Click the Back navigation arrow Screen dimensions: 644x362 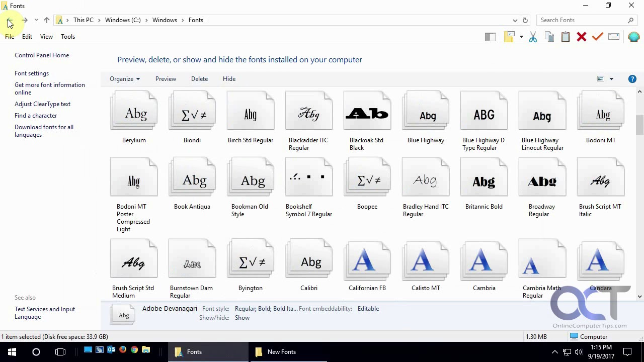(10, 20)
